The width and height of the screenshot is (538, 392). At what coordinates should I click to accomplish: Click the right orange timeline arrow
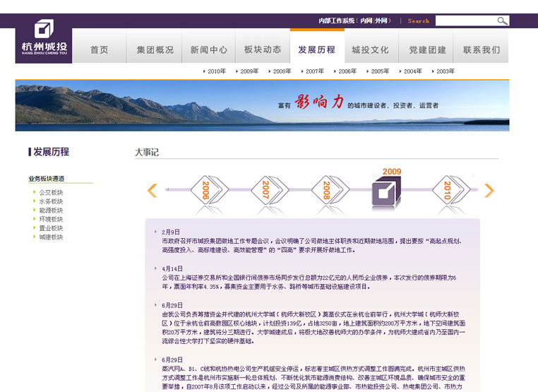[x=489, y=190]
